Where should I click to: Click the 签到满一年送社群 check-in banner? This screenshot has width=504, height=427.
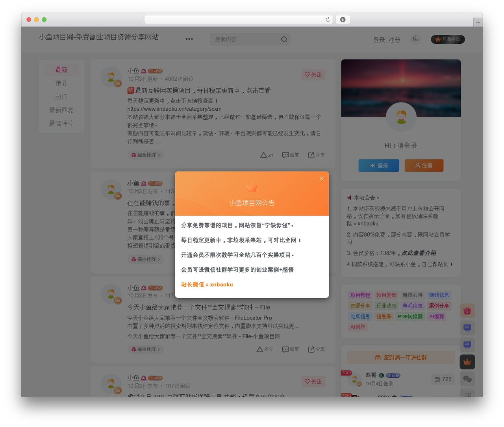401,358
